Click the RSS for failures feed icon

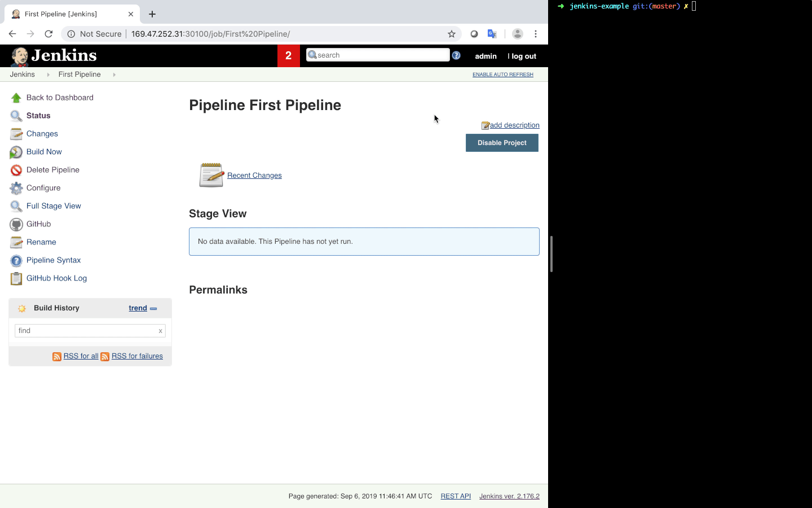[105, 357]
